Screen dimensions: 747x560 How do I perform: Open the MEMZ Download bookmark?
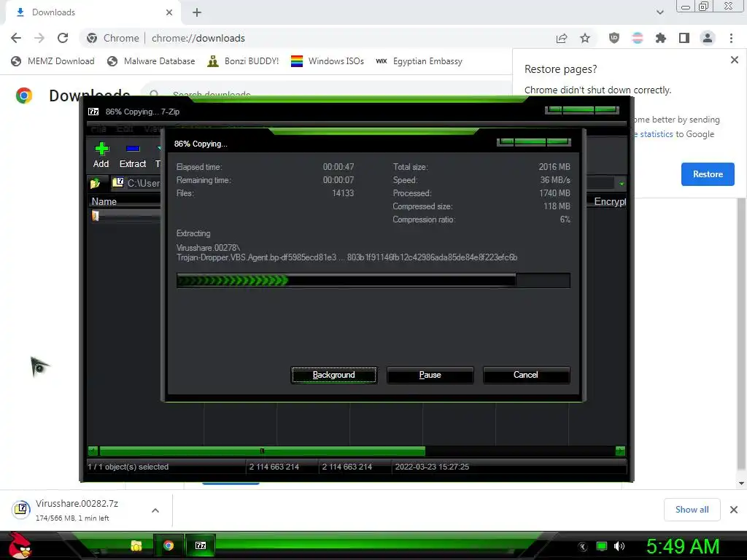pyautogui.click(x=53, y=61)
